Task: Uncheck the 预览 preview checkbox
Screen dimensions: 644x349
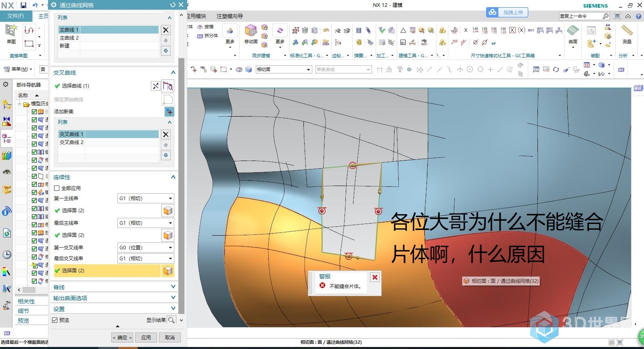Action: 55,320
